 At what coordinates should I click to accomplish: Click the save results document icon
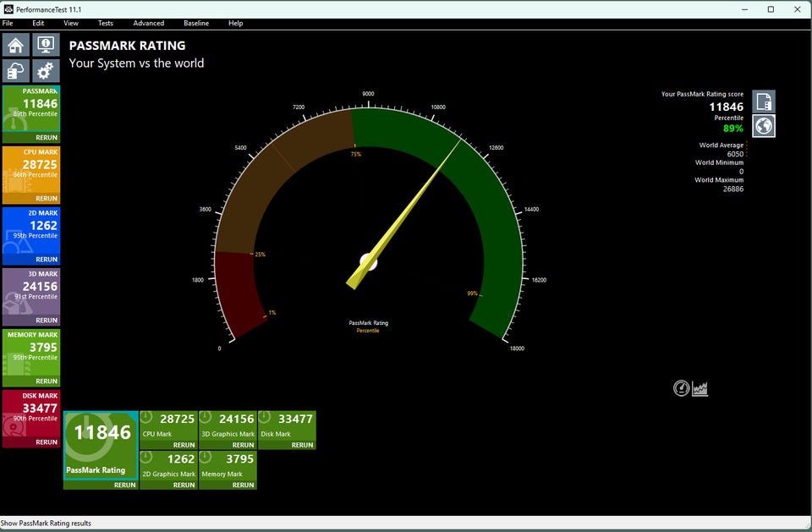click(x=764, y=101)
